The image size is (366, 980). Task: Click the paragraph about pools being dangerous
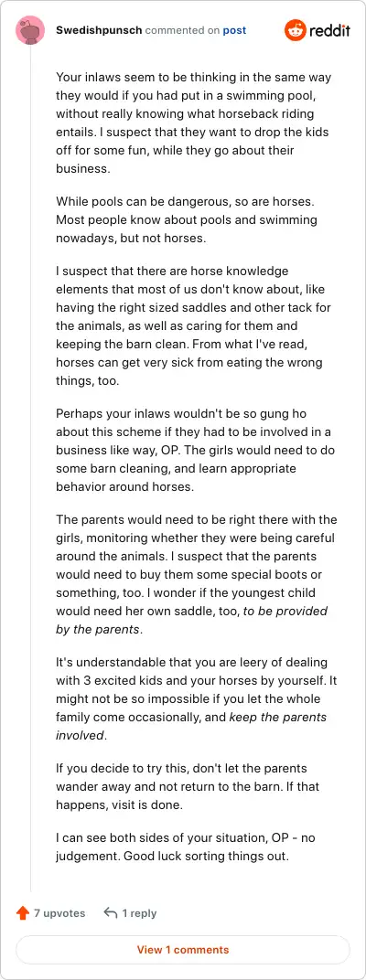[187, 220]
